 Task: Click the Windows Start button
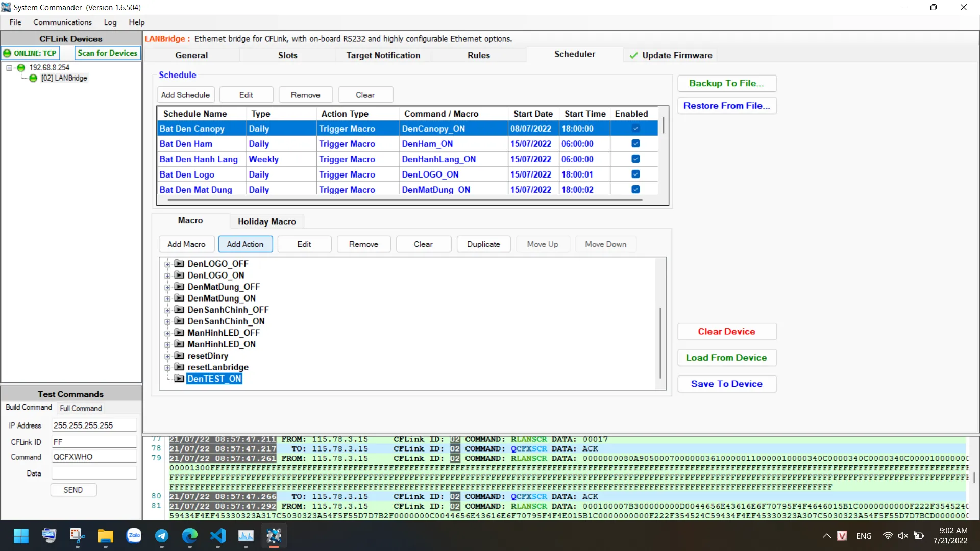21,536
